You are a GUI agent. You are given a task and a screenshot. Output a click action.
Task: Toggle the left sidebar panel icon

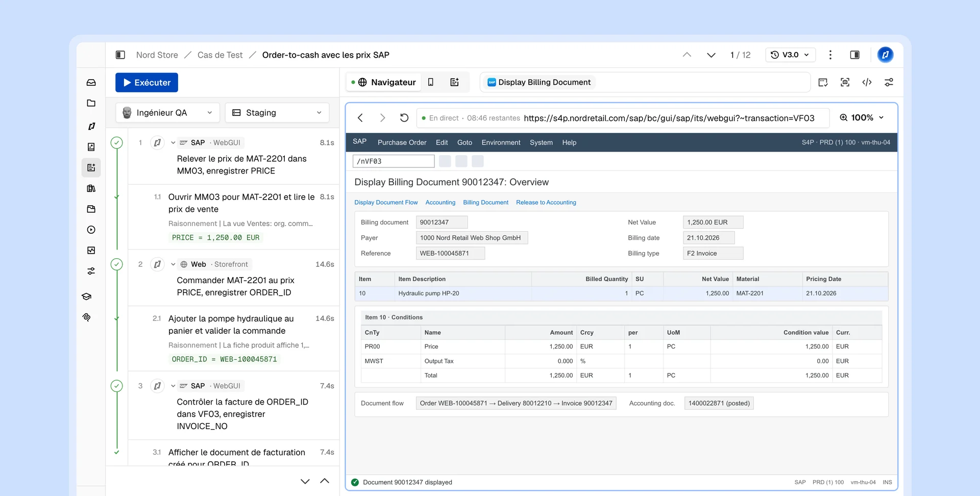coord(120,55)
